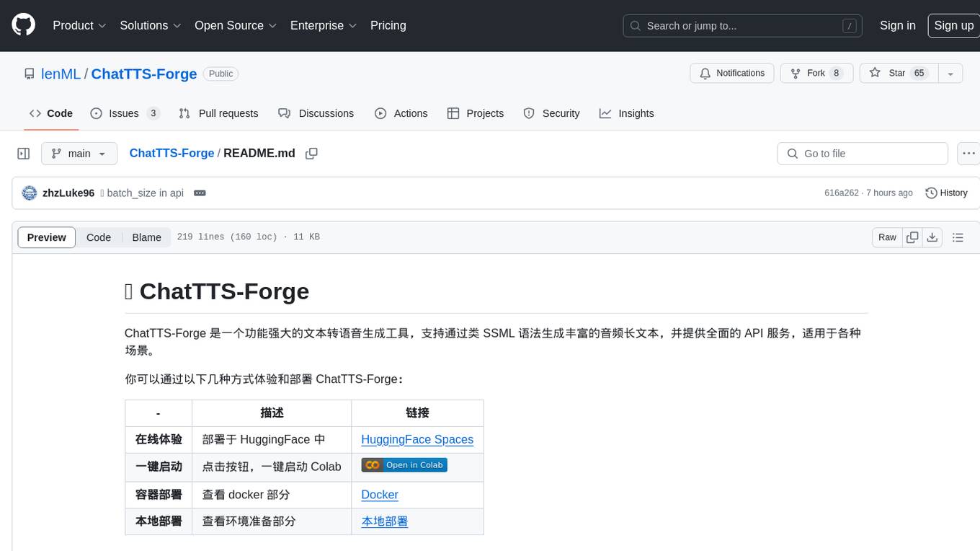980x551 pixels.
Task: Copy the raw file contents
Action: (913, 237)
